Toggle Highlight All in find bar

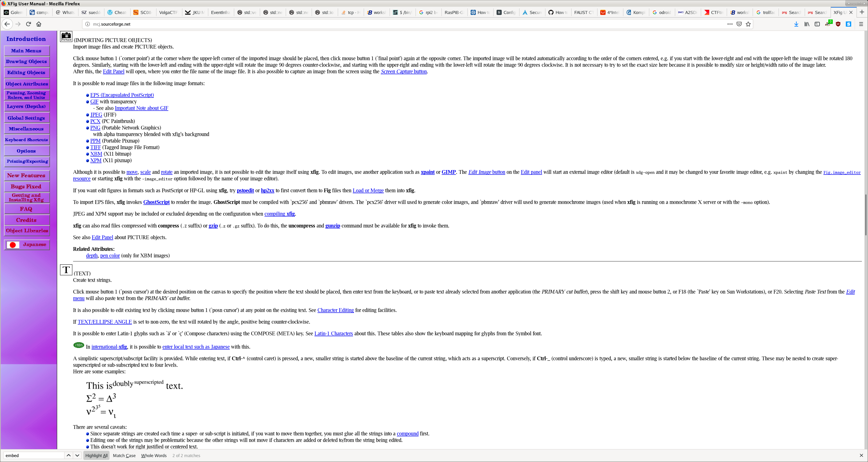[96, 456]
